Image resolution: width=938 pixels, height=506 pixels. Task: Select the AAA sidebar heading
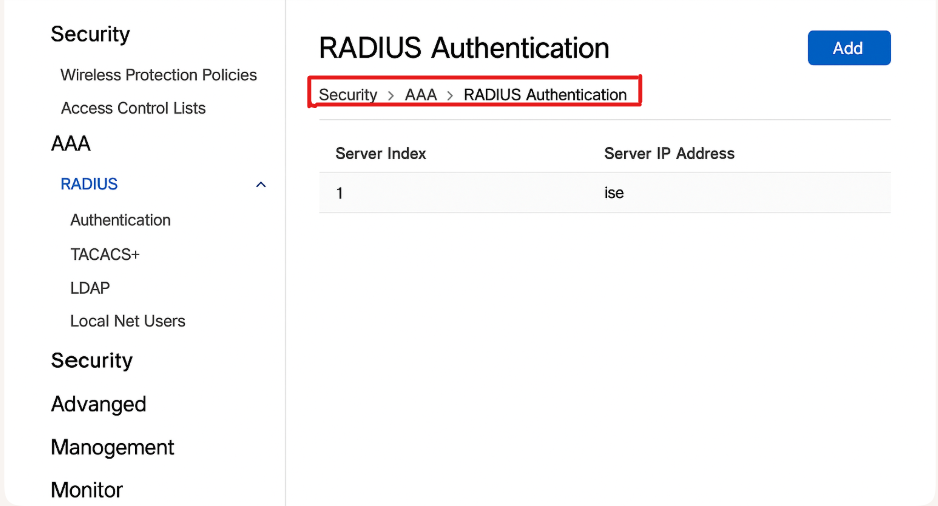[71, 144]
